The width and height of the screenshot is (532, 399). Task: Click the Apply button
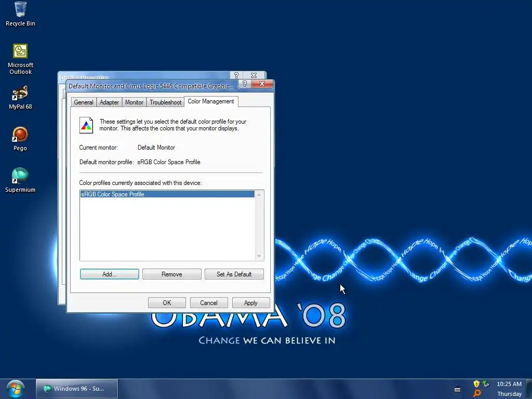251,303
